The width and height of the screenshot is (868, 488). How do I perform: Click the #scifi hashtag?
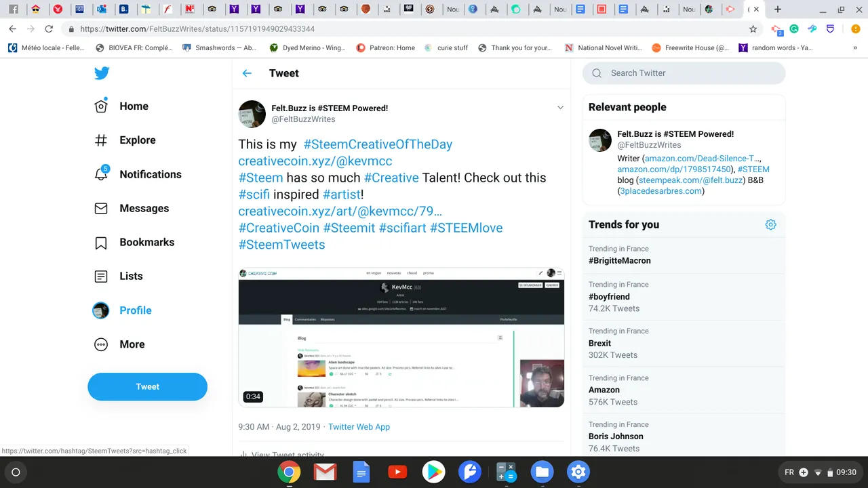pyautogui.click(x=254, y=195)
